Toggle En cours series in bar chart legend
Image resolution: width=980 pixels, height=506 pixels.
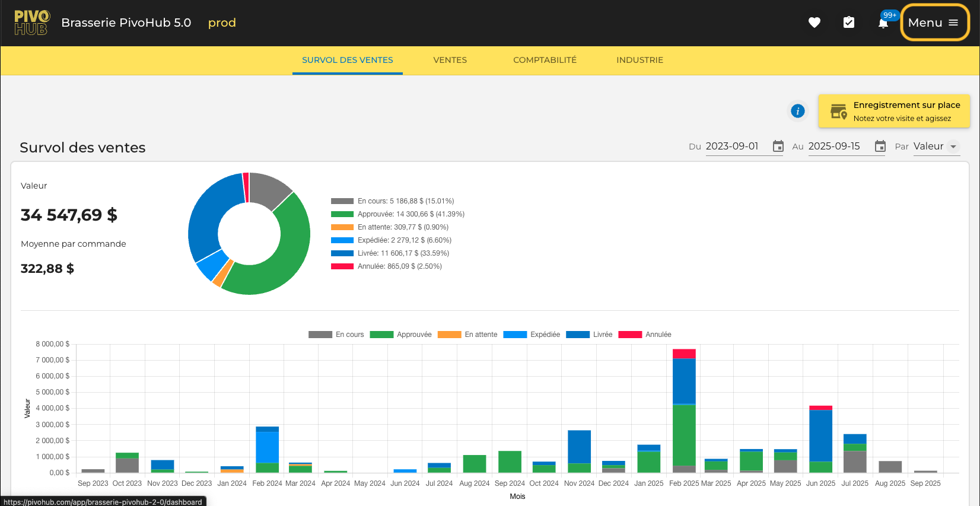click(336, 335)
